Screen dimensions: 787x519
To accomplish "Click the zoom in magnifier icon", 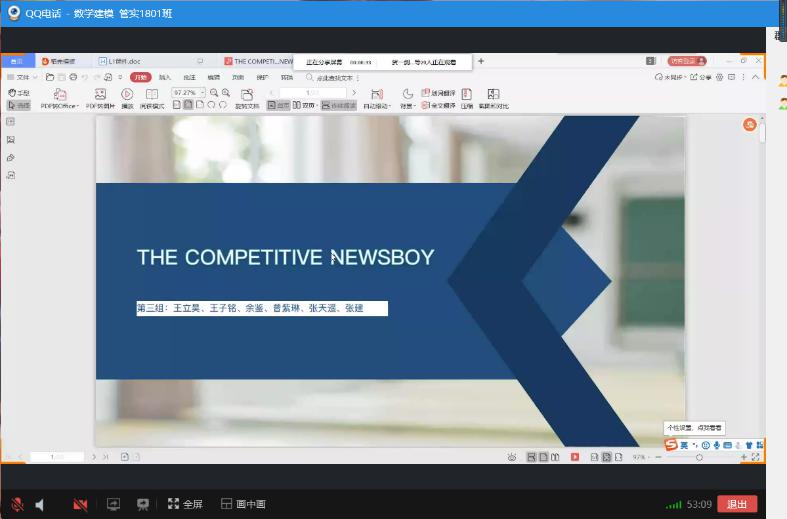I will (214, 92).
